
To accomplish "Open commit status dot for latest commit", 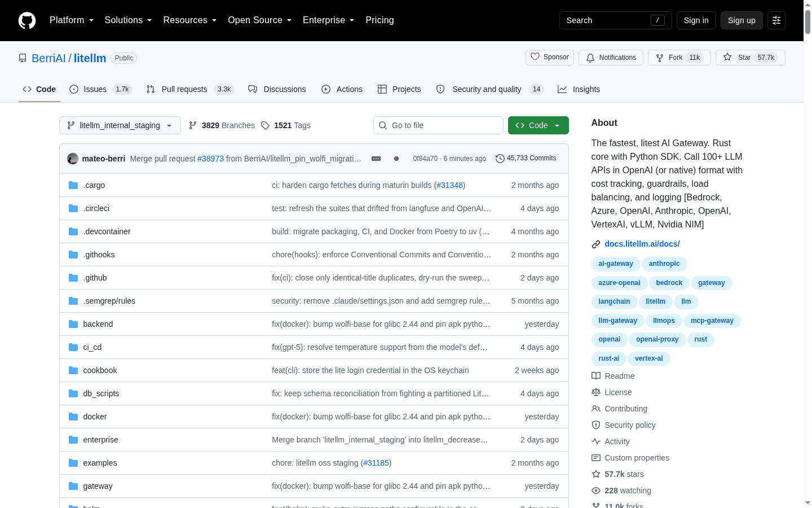I will click(396, 159).
